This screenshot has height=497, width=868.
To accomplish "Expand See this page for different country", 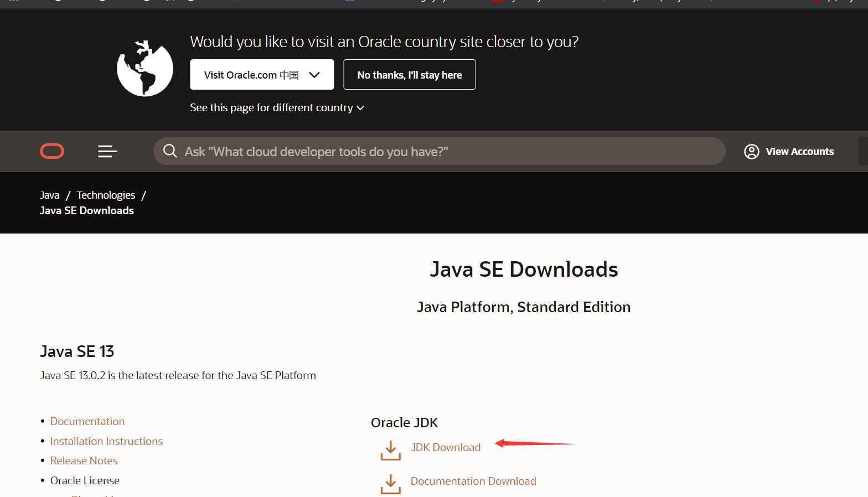I will coord(277,107).
